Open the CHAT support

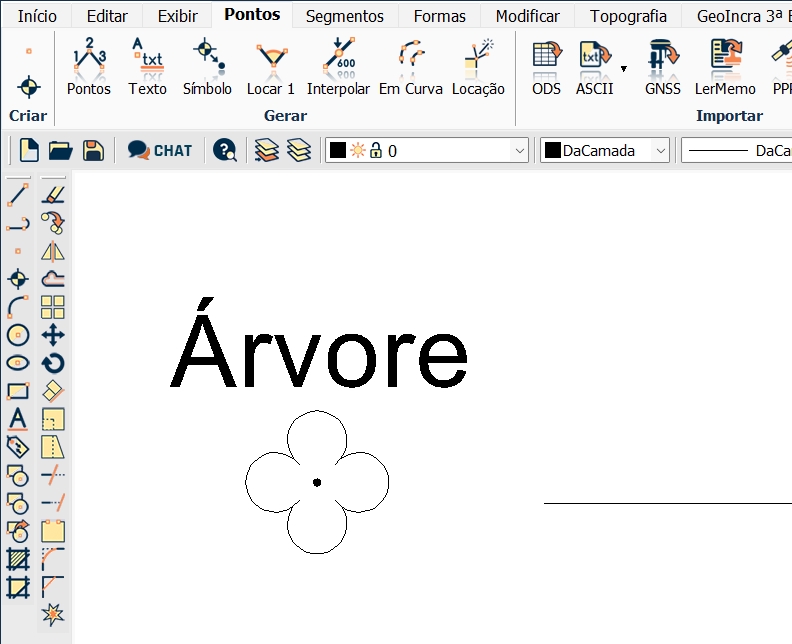coord(160,151)
